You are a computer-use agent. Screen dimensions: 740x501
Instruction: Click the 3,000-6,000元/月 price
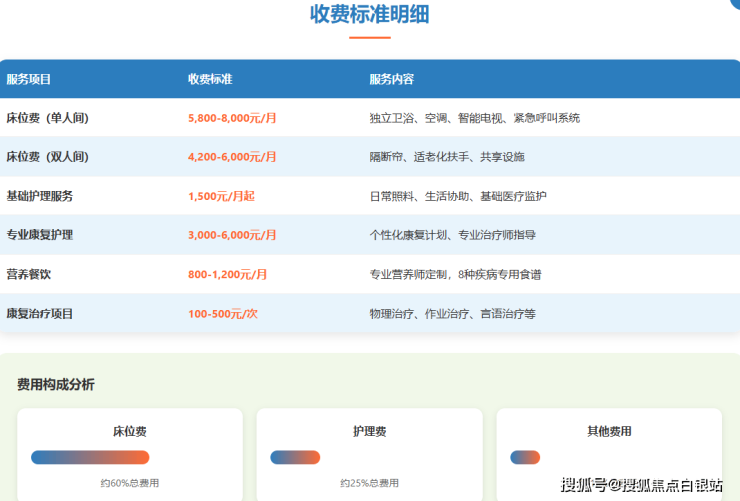[x=232, y=235]
